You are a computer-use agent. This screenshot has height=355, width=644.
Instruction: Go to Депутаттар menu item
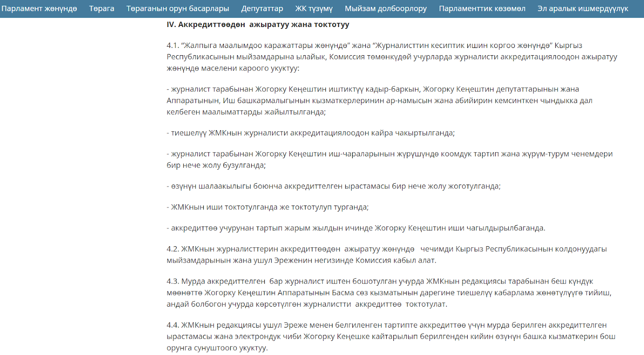[262, 8]
